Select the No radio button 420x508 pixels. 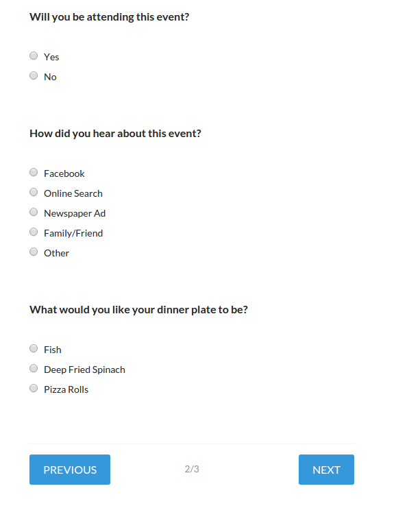[34, 76]
